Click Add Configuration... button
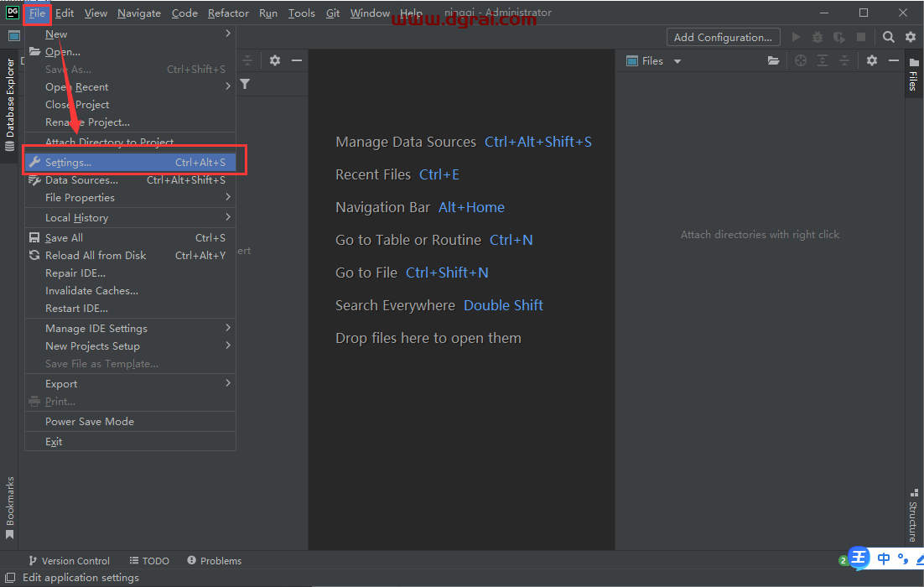The image size is (924, 587). pyautogui.click(x=723, y=37)
